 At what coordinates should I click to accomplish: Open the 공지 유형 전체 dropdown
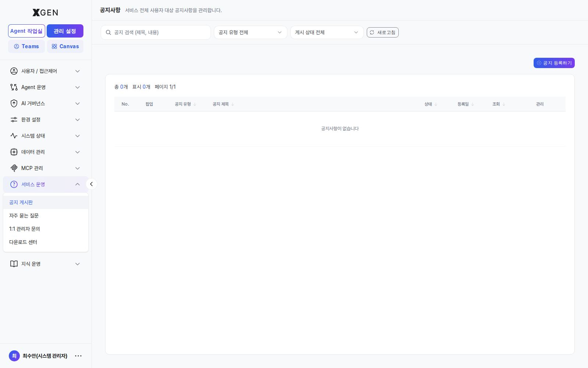[x=250, y=32]
